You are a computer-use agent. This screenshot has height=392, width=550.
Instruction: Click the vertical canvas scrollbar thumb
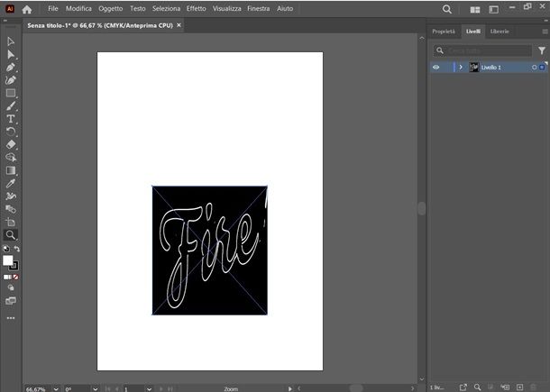point(422,209)
